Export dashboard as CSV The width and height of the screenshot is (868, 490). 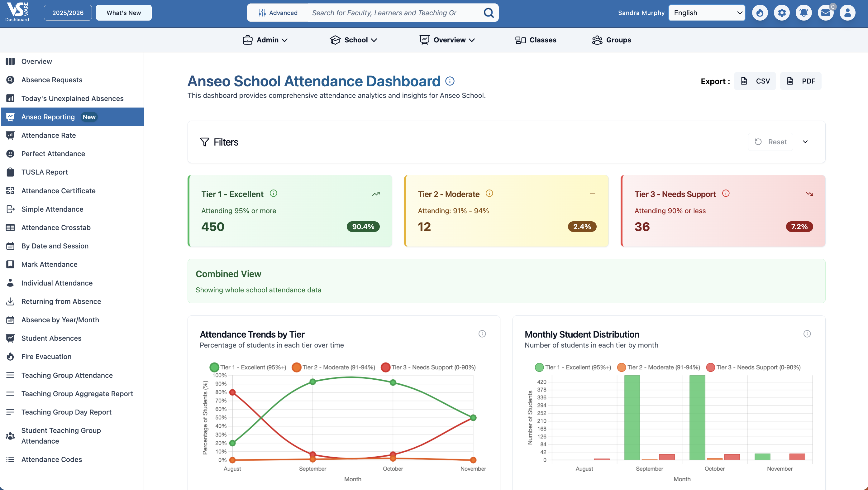pyautogui.click(x=755, y=81)
